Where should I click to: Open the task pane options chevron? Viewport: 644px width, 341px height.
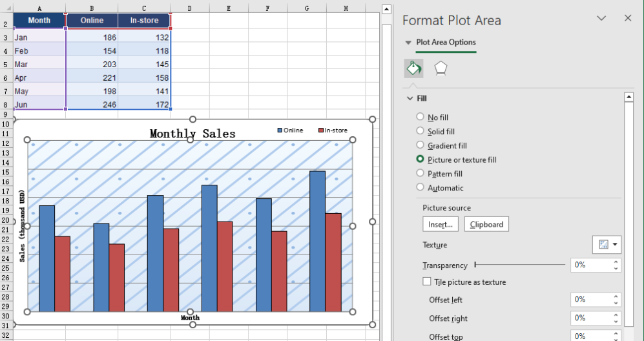(x=601, y=18)
